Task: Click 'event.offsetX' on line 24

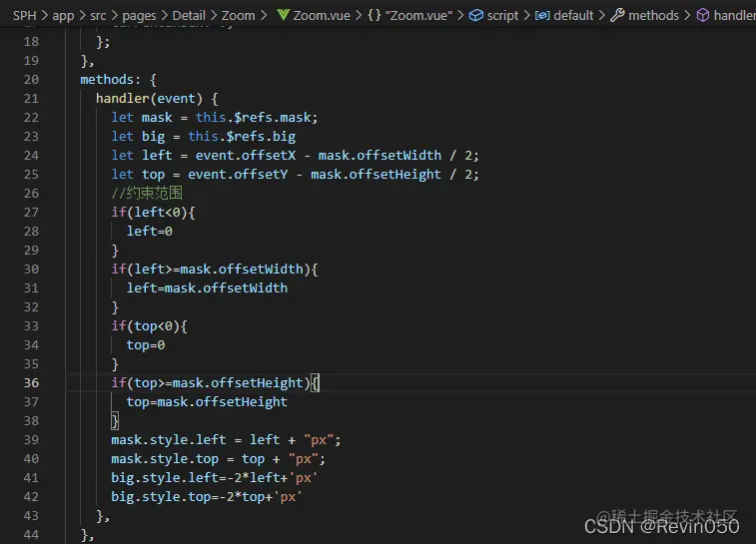Action: (246, 155)
